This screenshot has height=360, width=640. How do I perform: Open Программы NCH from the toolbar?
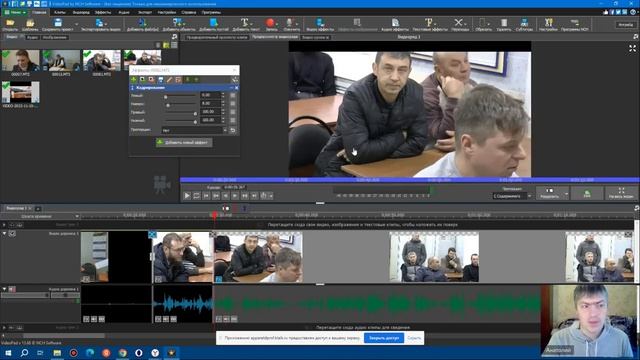tap(575, 24)
